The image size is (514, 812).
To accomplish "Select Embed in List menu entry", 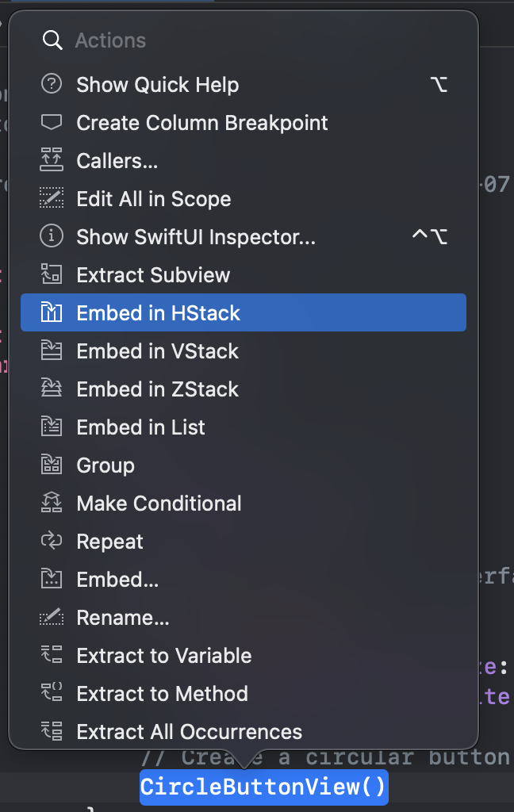I will 140,427.
